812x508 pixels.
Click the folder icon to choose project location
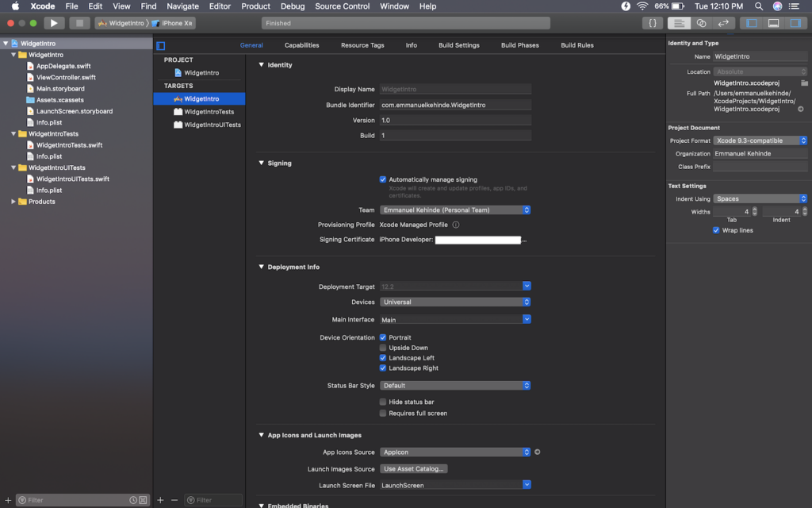(x=804, y=83)
